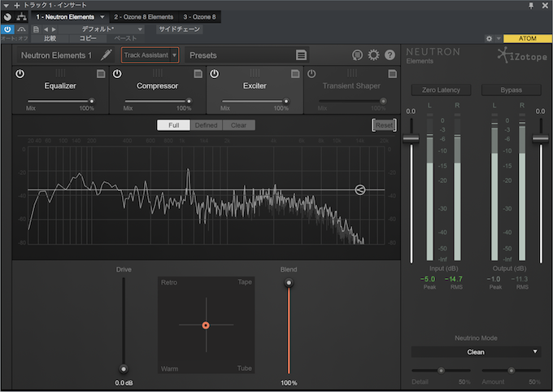
Task: Click the ATOM controller button
Action: [x=527, y=38]
